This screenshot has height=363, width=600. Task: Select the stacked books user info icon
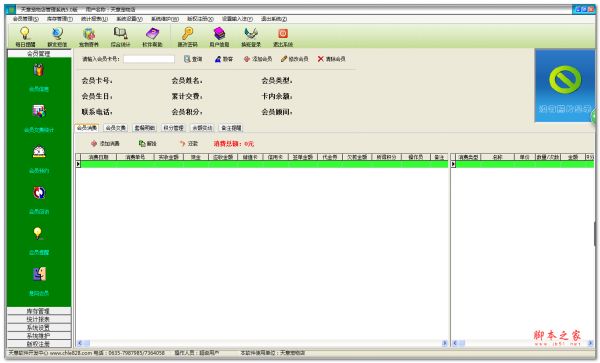point(219,34)
